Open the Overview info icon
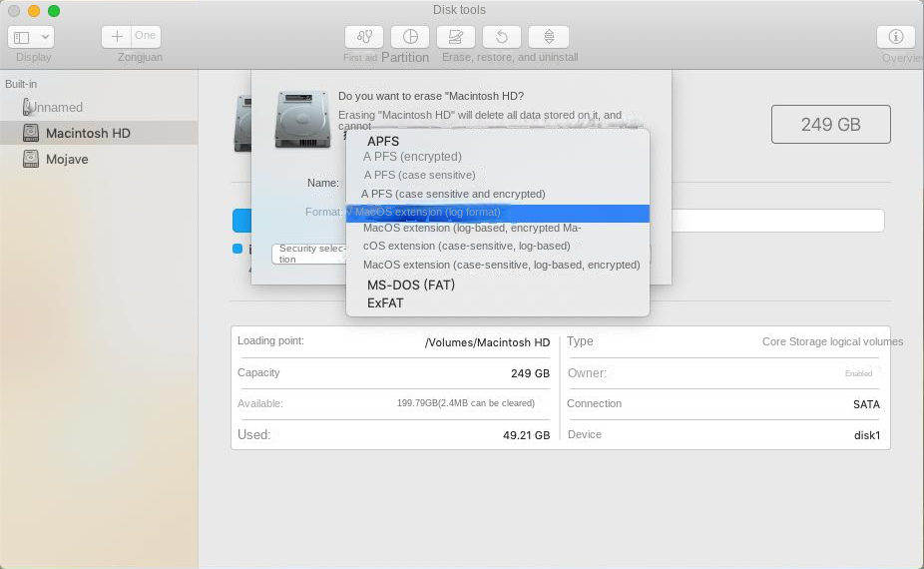This screenshot has width=924, height=569. click(x=896, y=37)
